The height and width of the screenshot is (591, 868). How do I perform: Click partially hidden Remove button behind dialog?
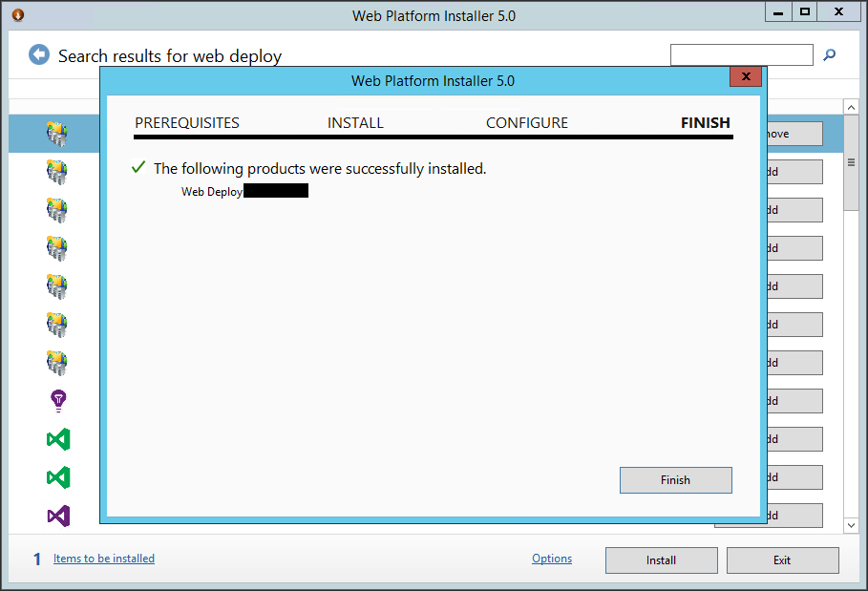coord(794,134)
